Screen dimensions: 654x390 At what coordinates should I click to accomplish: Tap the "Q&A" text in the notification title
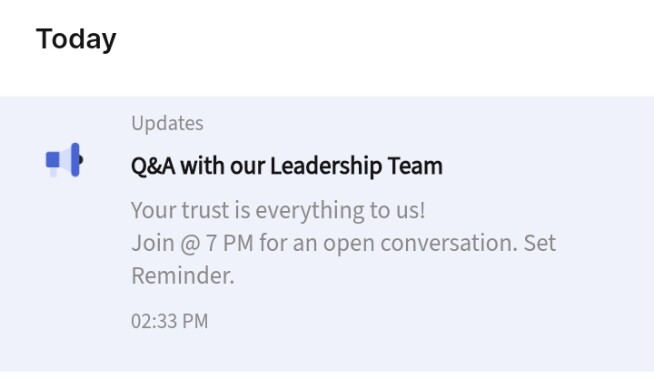tap(153, 166)
